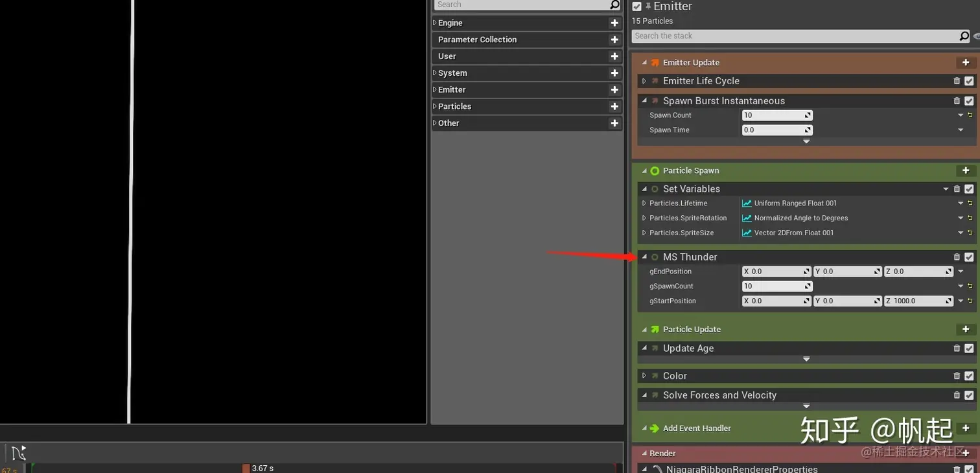Reset Particles.SpriteRotation to default
Image resolution: width=980 pixels, height=473 pixels.
tap(970, 218)
